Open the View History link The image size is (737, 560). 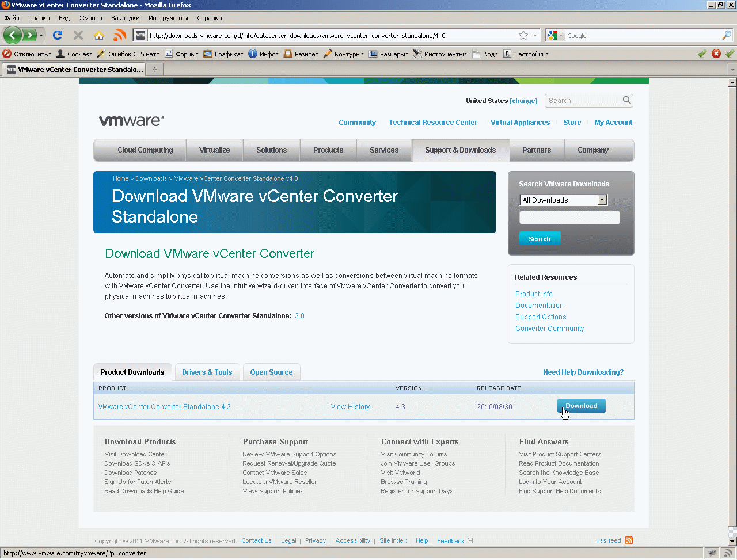pyautogui.click(x=350, y=407)
